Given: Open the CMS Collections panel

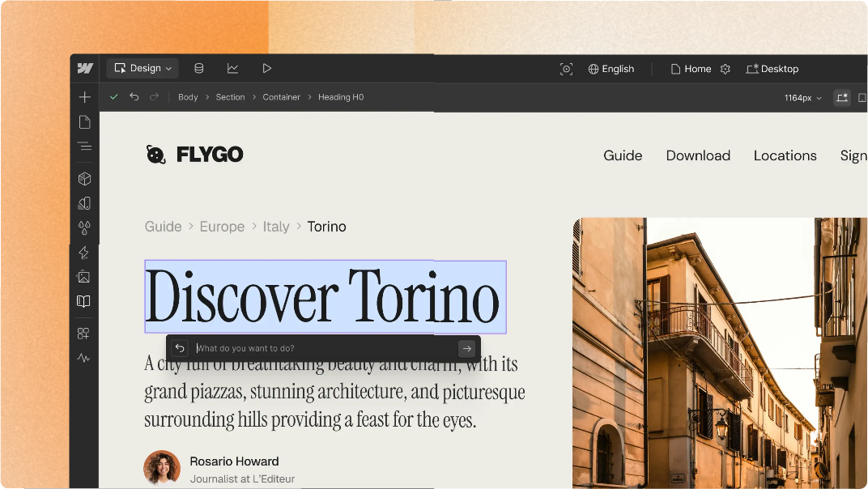Looking at the screenshot, I should 198,68.
